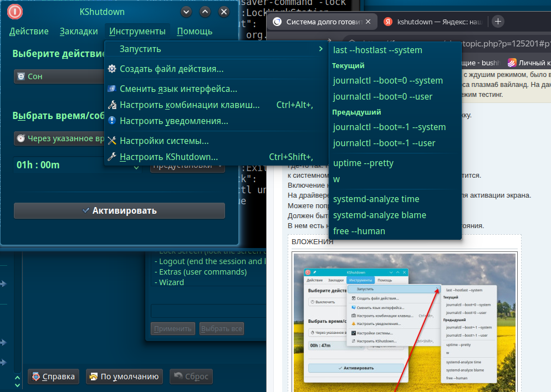This screenshot has width=551, height=392.
Task: Click the Сброс button
Action: tap(191, 376)
